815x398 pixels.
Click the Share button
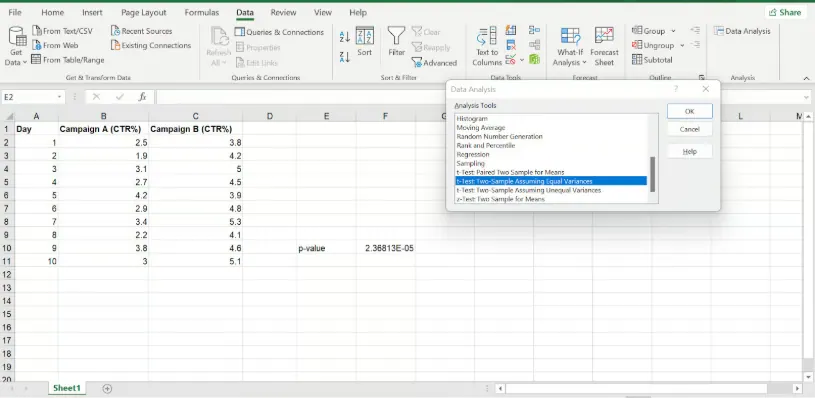(785, 12)
